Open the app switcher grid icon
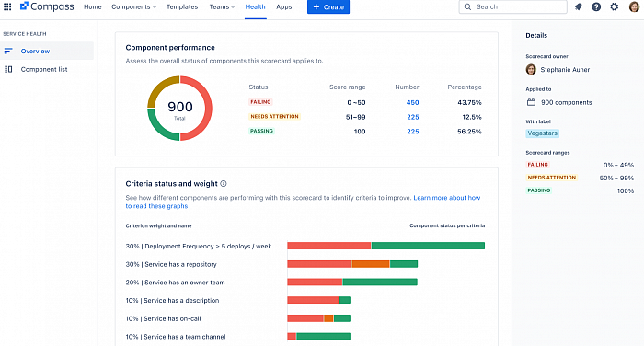 [x=7, y=6]
